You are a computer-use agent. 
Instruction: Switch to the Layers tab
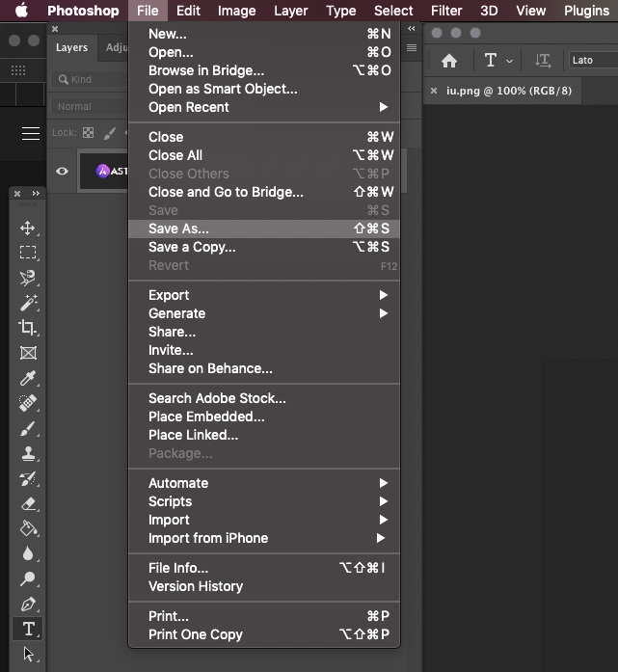click(71, 47)
